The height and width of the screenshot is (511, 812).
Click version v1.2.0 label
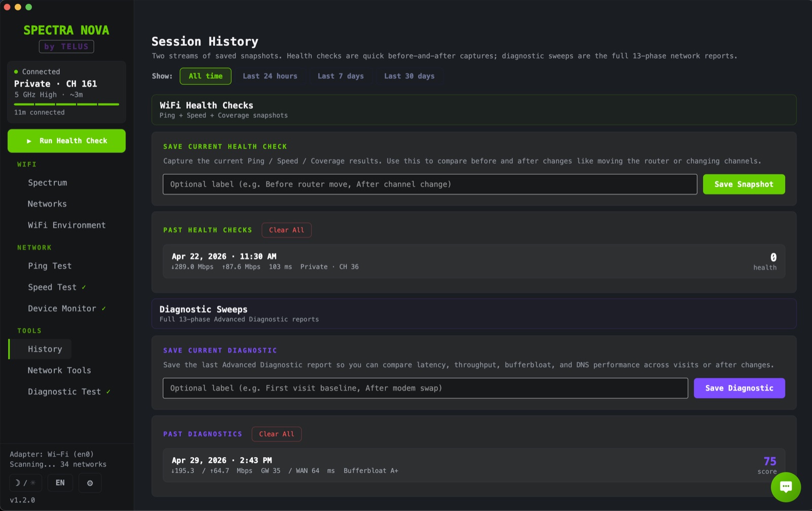[22, 500]
